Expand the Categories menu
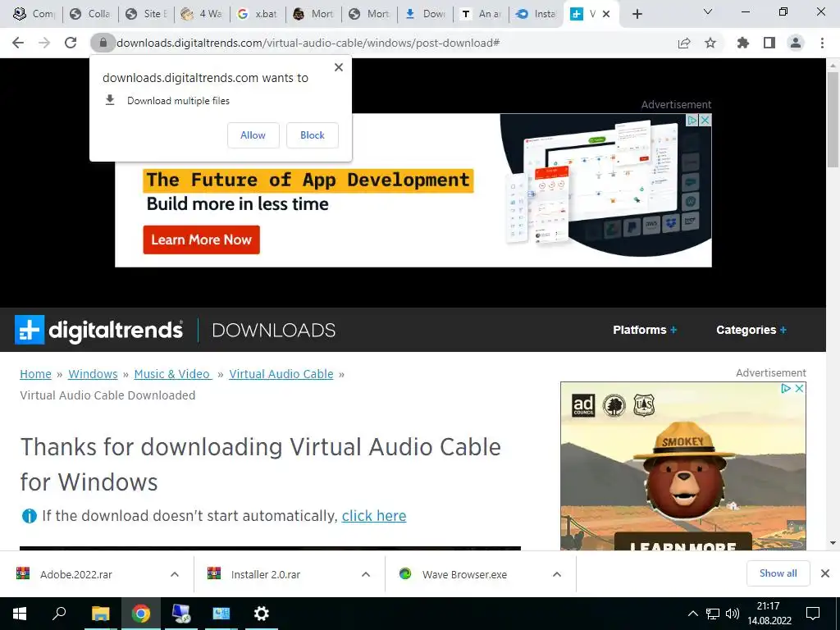 (x=751, y=330)
